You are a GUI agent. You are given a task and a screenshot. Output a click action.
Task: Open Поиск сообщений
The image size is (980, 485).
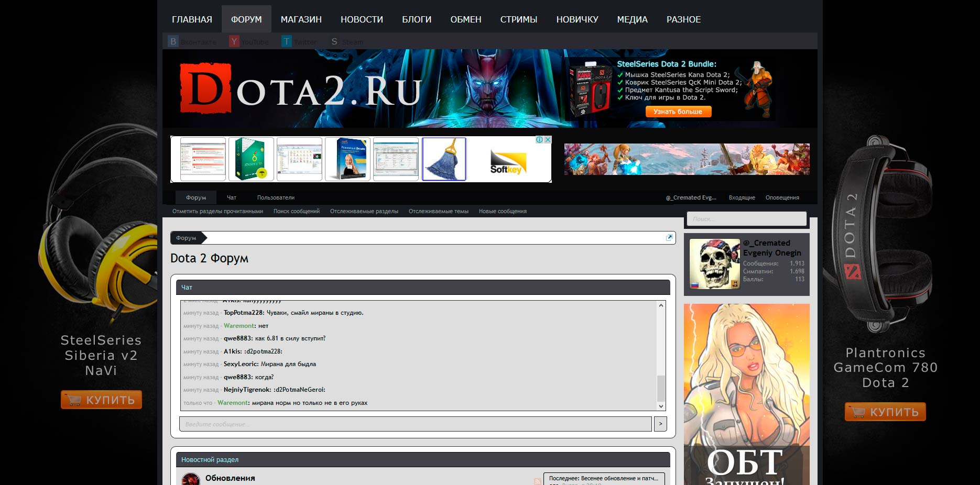click(297, 211)
